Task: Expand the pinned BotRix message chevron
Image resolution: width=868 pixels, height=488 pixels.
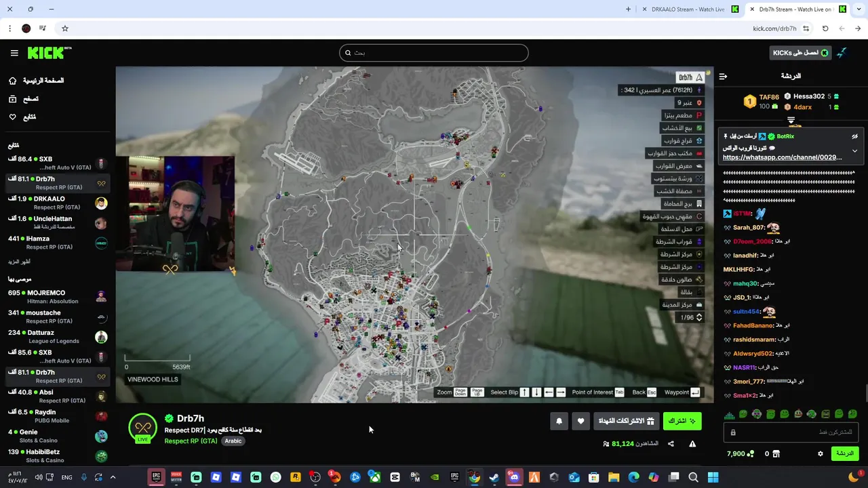Action: pyautogui.click(x=854, y=150)
